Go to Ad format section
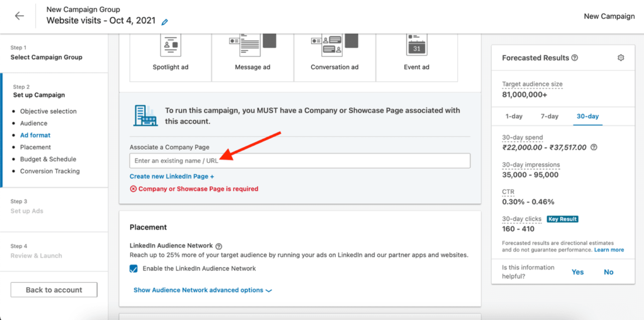 [x=35, y=135]
